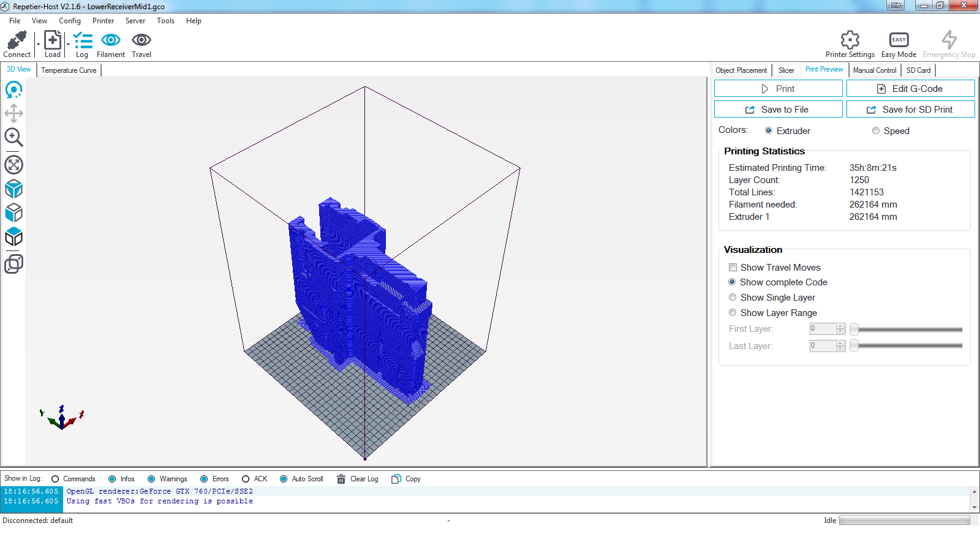Select the Show Single Layer option
Viewport: 980px width, 534px height.
pos(733,298)
